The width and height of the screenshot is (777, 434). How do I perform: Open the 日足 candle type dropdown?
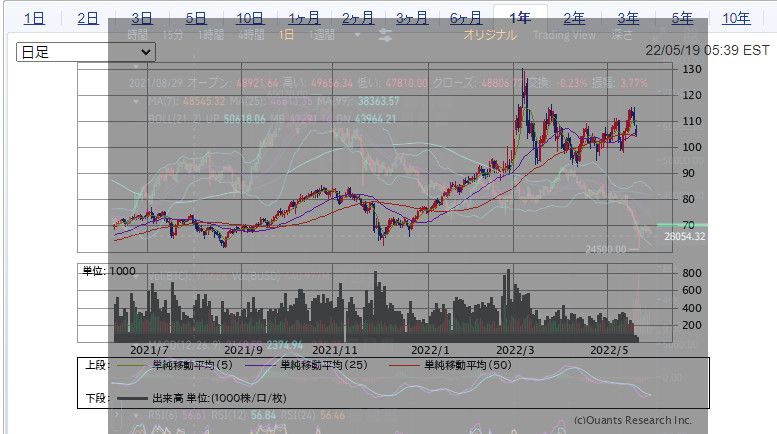(x=86, y=51)
